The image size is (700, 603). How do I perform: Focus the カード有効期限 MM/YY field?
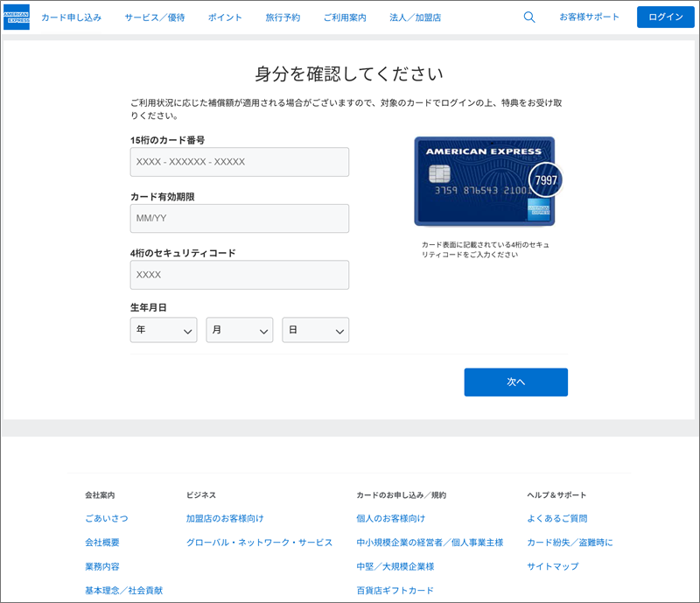(239, 219)
